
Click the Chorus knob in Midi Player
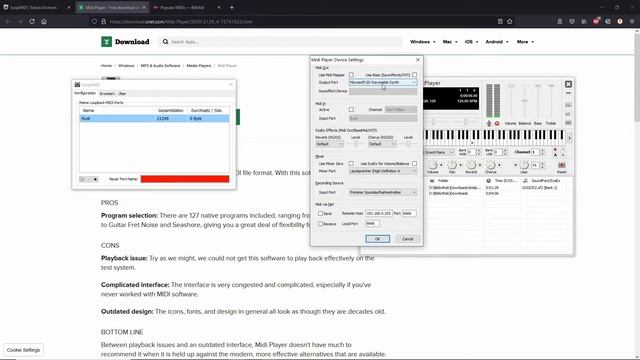tap(491, 165)
